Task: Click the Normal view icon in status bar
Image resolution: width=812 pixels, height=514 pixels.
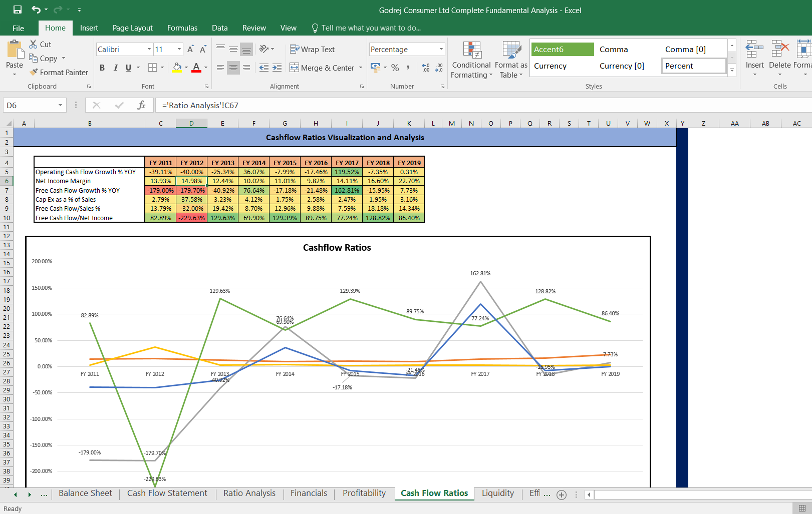Action: (x=802, y=508)
